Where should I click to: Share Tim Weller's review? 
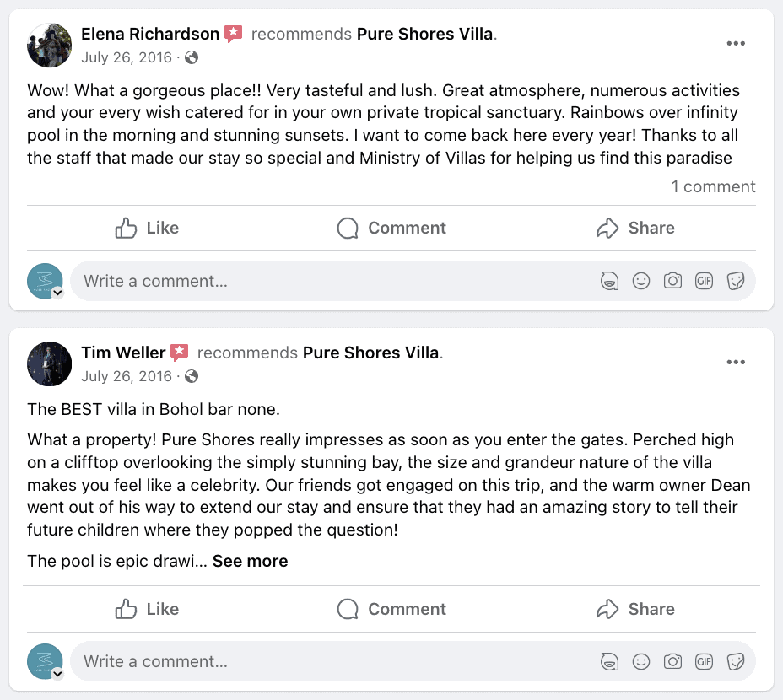click(x=635, y=609)
